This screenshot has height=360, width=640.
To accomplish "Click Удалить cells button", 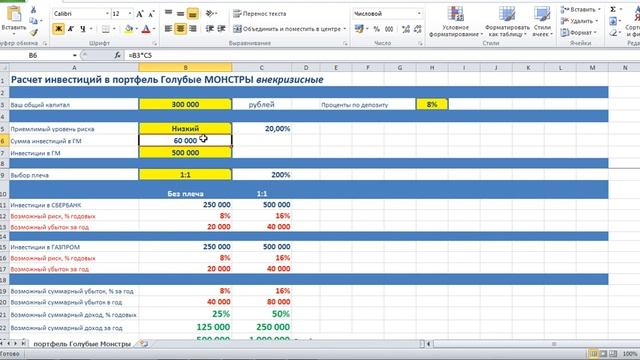I will pyautogui.click(x=579, y=21).
